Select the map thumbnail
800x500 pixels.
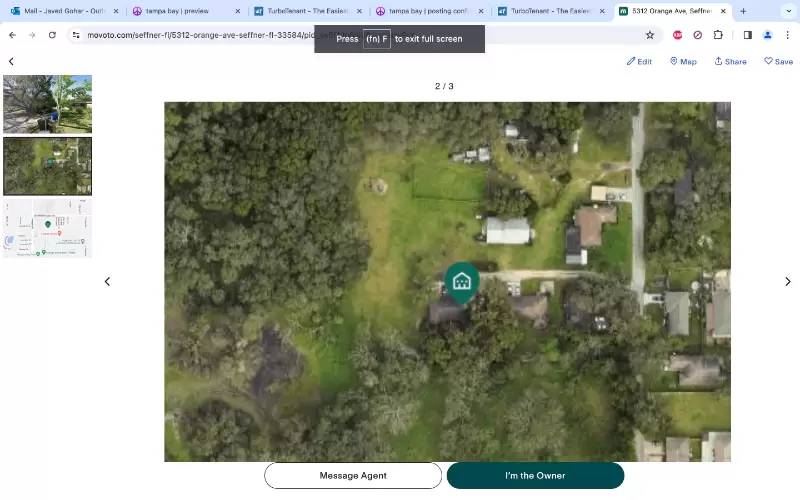coord(47,229)
